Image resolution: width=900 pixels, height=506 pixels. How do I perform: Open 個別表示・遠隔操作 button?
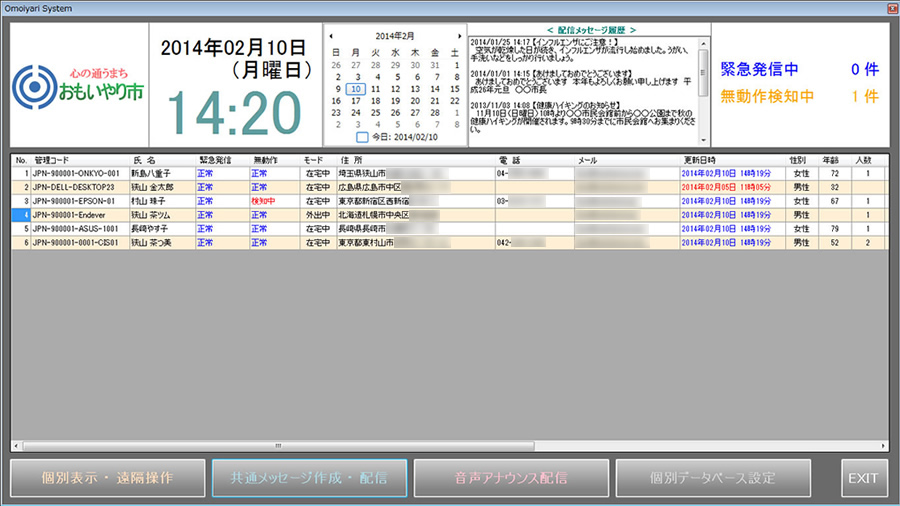(x=107, y=478)
